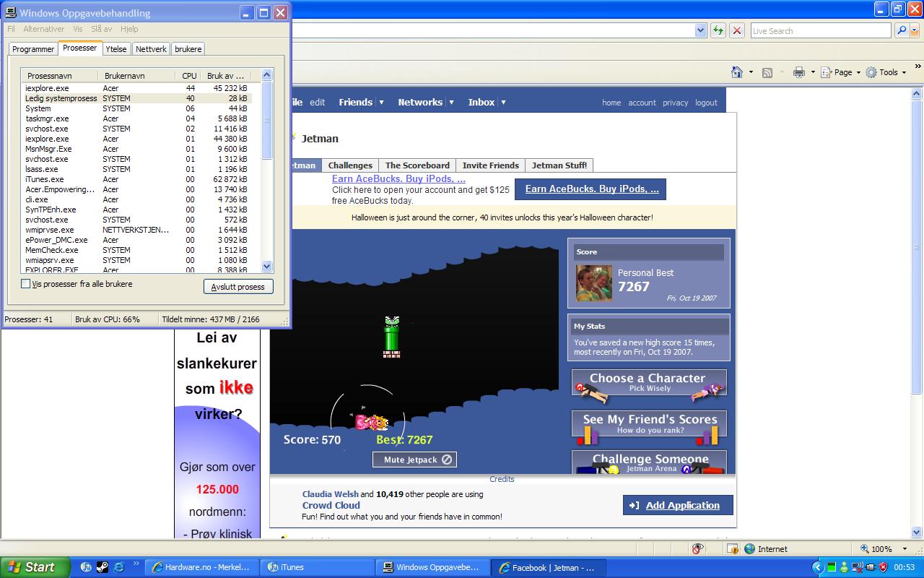Viewport: 924px width, 578px height.
Task: Click the Claudia Welsh link
Action: coord(331,494)
